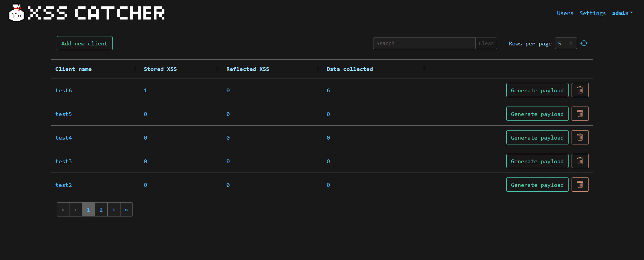
Task: Go to first page of pagination
Action: point(63,209)
